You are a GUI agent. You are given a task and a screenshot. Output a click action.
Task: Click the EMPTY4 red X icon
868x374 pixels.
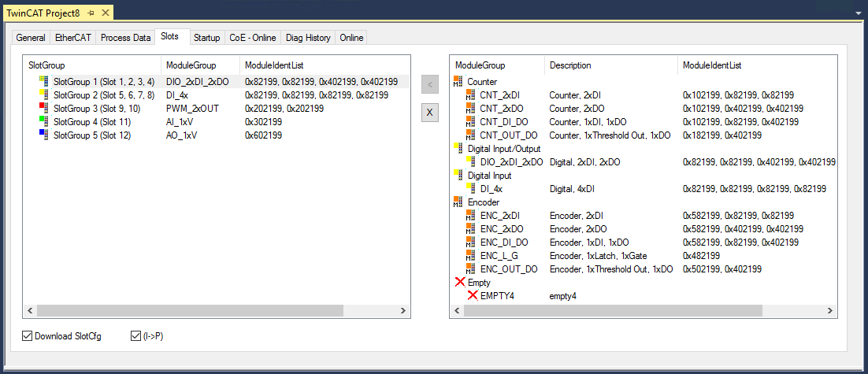click(x=472, y=295)
